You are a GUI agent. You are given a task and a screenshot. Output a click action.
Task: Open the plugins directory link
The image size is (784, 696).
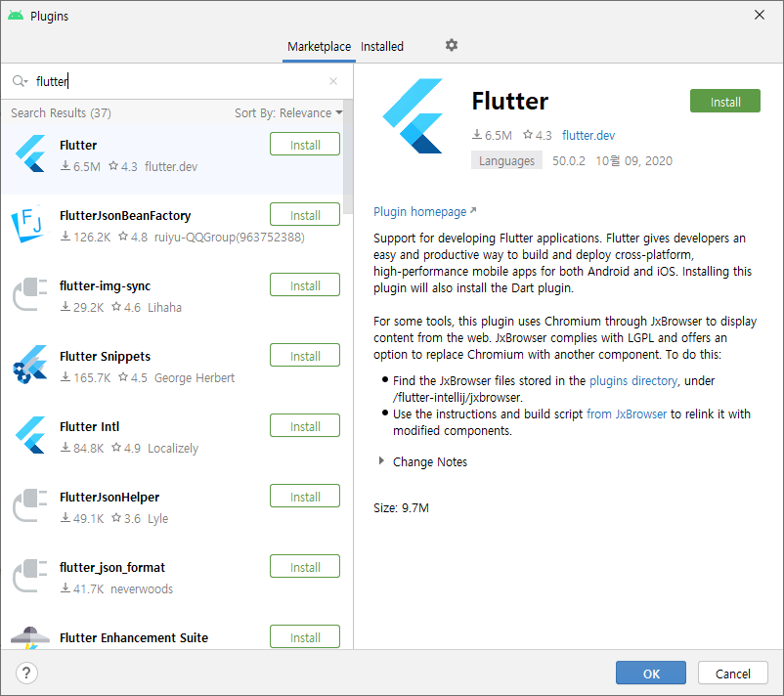click(x=633, y=380)
